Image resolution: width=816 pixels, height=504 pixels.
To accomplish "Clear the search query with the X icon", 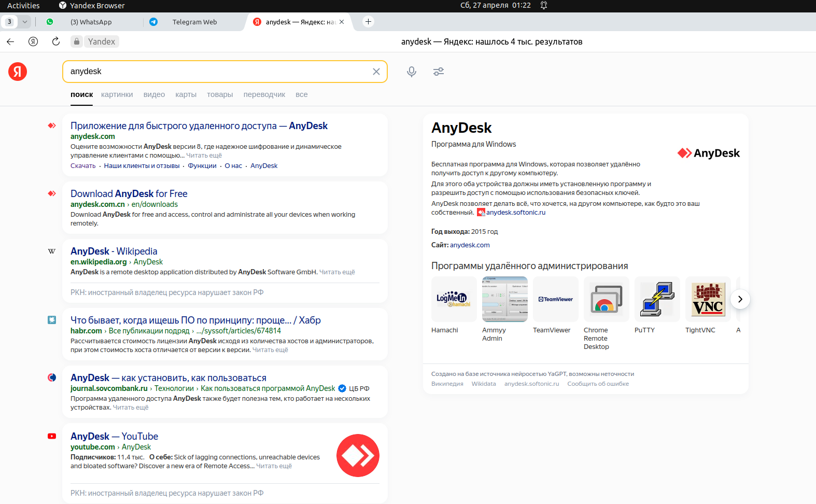I will [376, 72].
